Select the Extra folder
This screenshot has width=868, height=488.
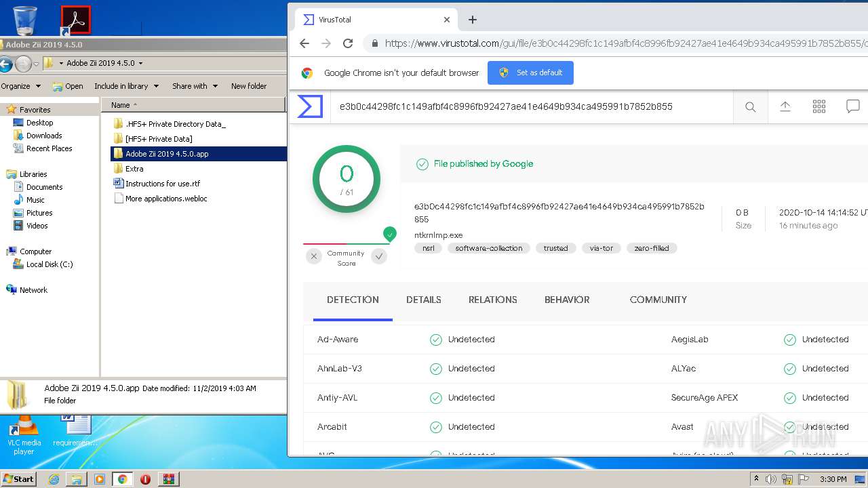(128, 169)
